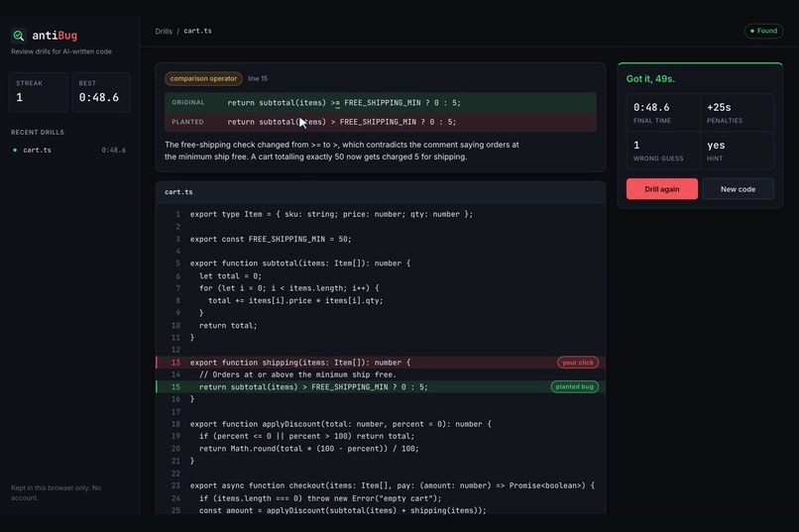799x532 pixels.
Task: Click line 10 'return total;'
Action: [x=228, y=325]
